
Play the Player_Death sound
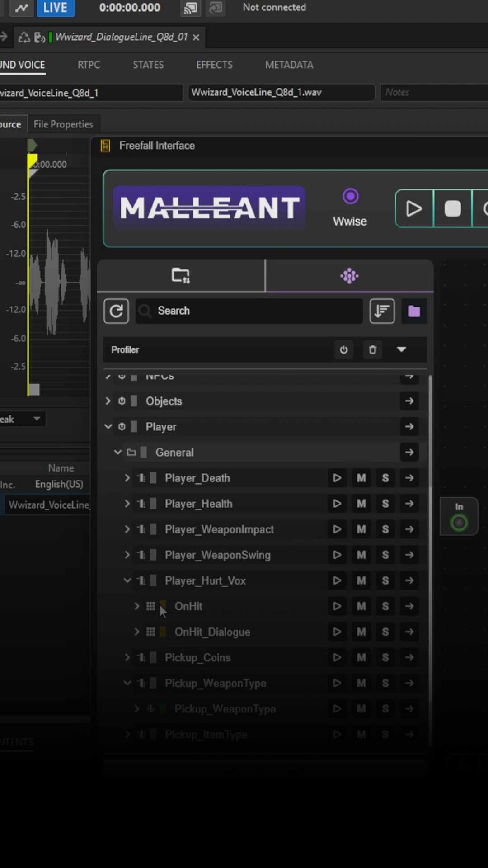pos(337,478)
